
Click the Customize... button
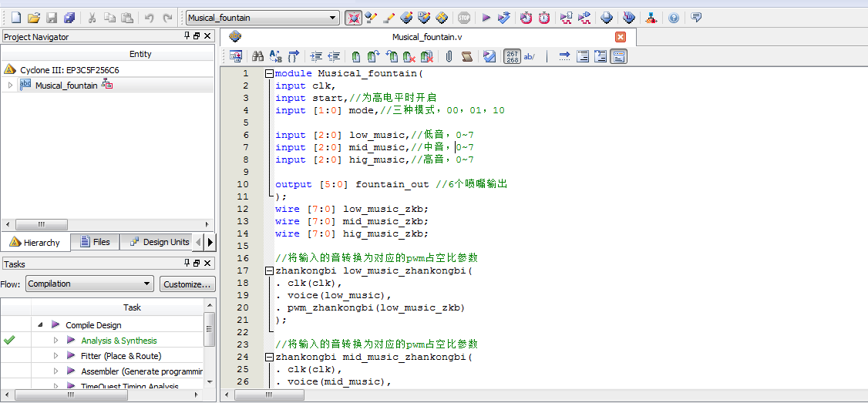coord(187,284)
